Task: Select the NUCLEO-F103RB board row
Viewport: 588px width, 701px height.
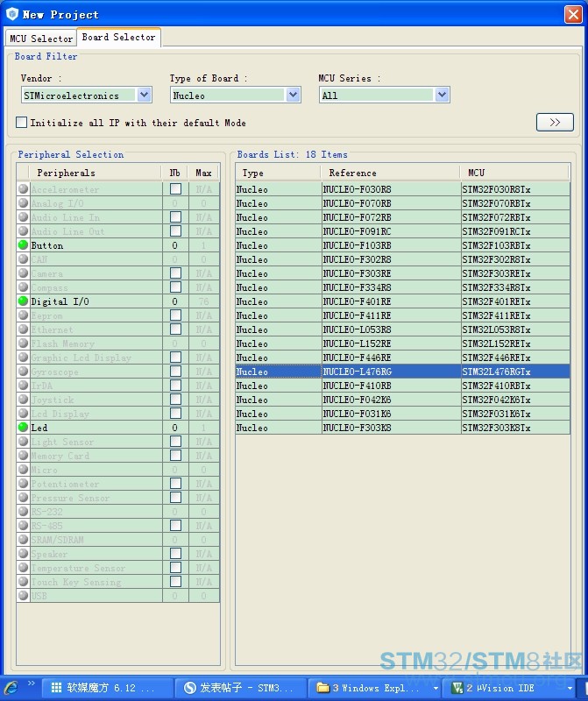Action: pos(403,245)
